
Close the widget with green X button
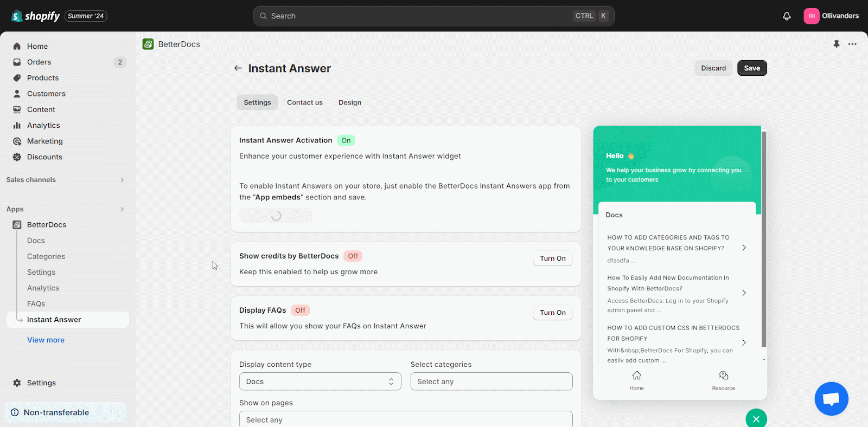pos(756,419)
